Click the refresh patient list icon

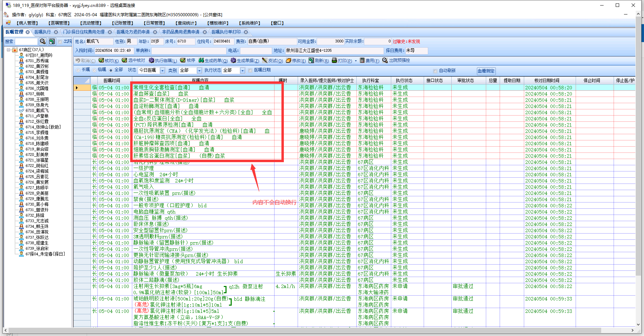pyautogui.click(x=52, y=41)
